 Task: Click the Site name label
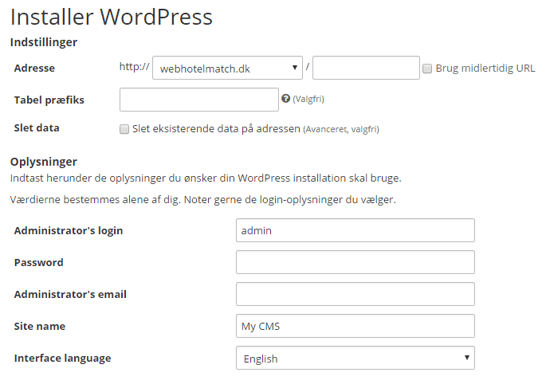click(40, 326)
